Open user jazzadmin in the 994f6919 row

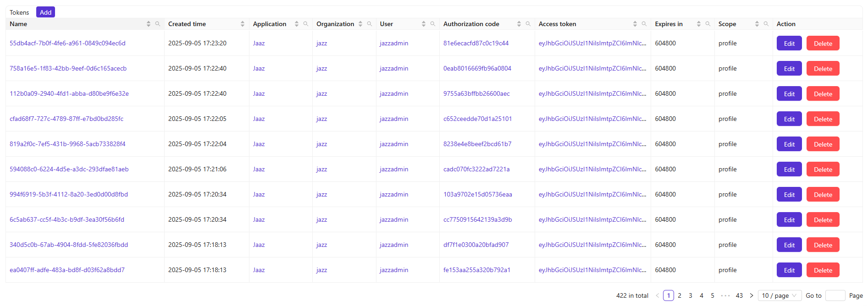[394, 194]
